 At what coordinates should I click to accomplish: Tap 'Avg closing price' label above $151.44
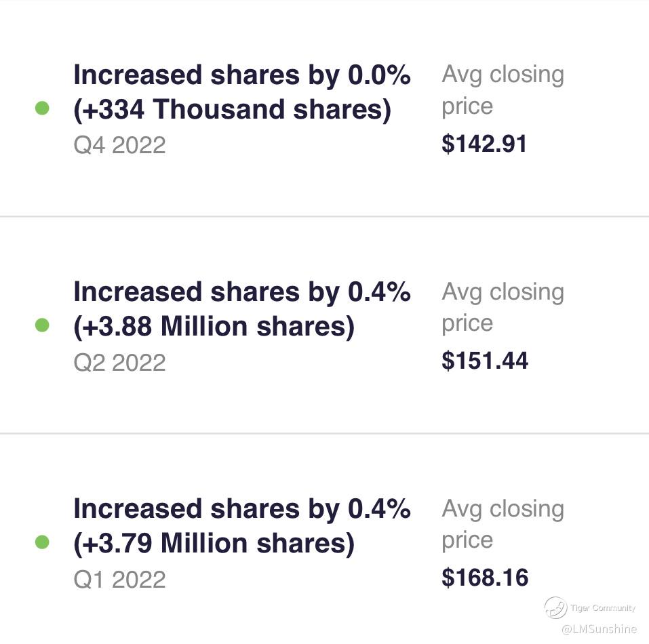pos(502,307)
